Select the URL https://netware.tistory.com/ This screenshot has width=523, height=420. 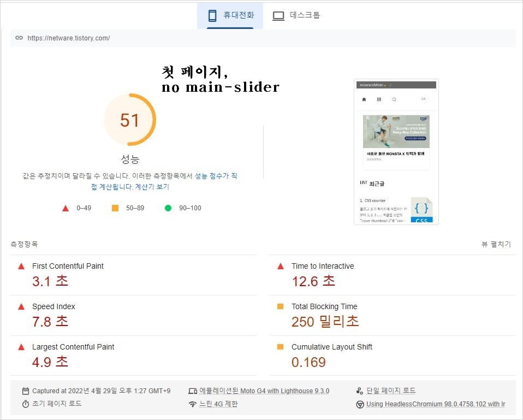pos(69,38)
